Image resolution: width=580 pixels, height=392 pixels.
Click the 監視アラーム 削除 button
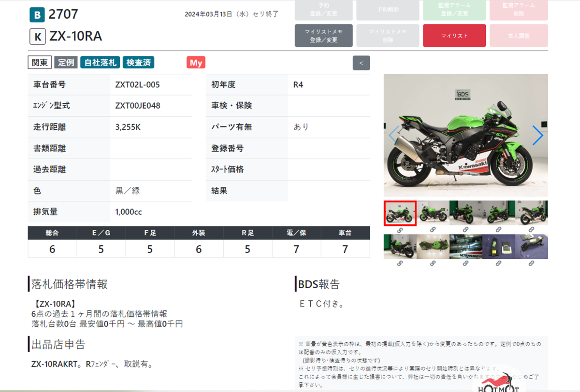[519, 10]
